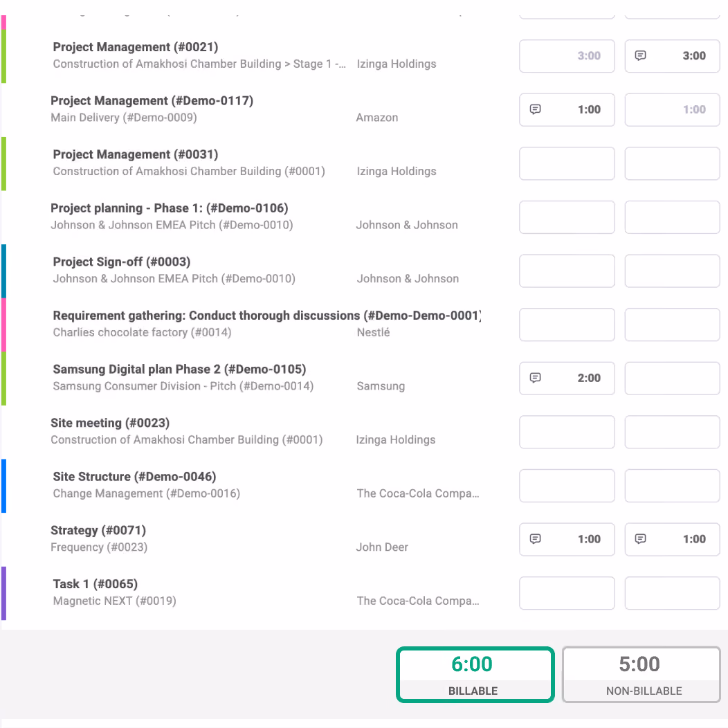Click first time cell for Requirement gathering row

click(x=567, y=325)
